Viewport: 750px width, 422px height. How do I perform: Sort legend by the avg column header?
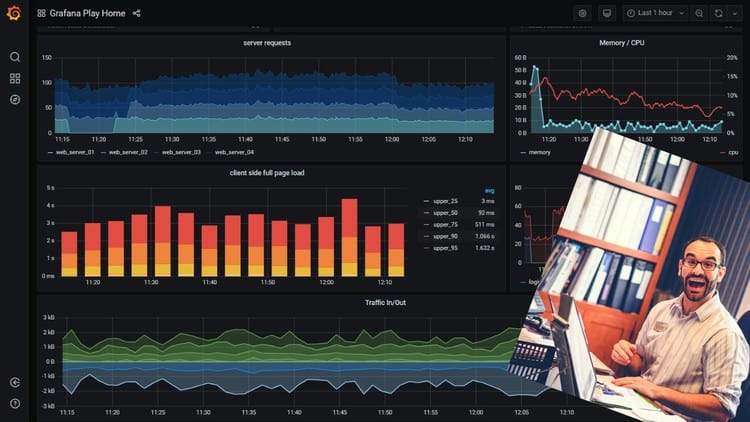489,190
